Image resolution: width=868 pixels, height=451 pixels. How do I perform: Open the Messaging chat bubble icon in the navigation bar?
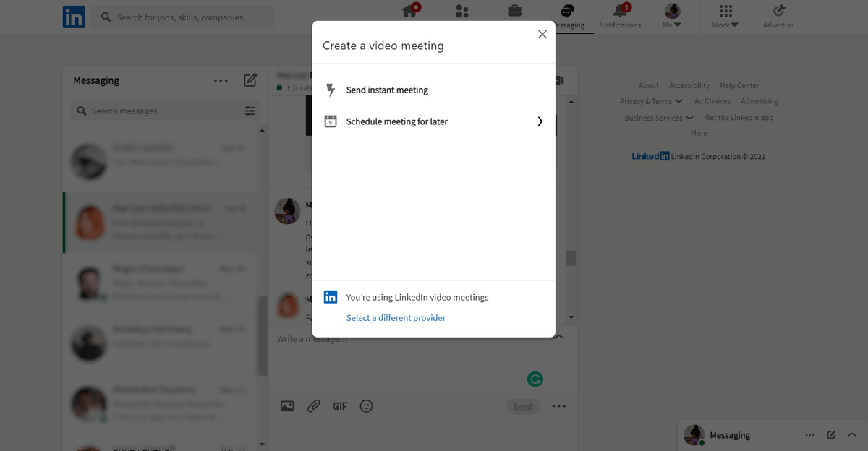pos(568,11)
